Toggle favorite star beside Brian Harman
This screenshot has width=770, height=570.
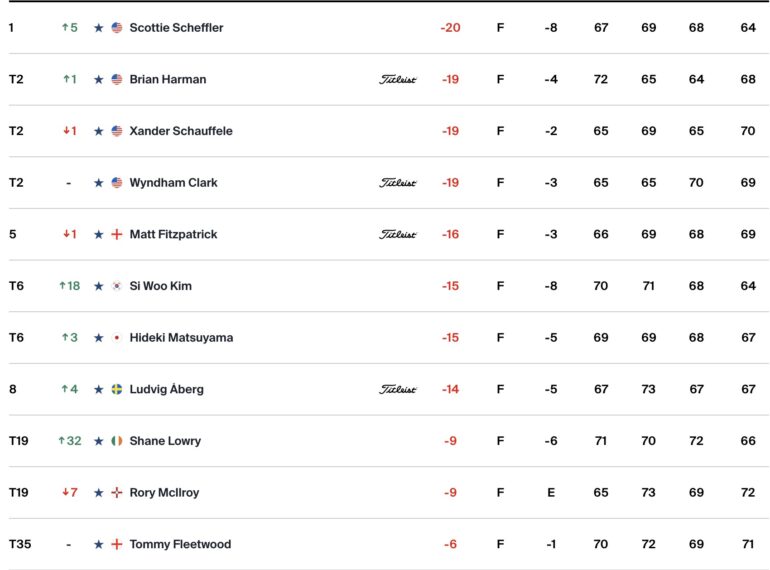99,80
